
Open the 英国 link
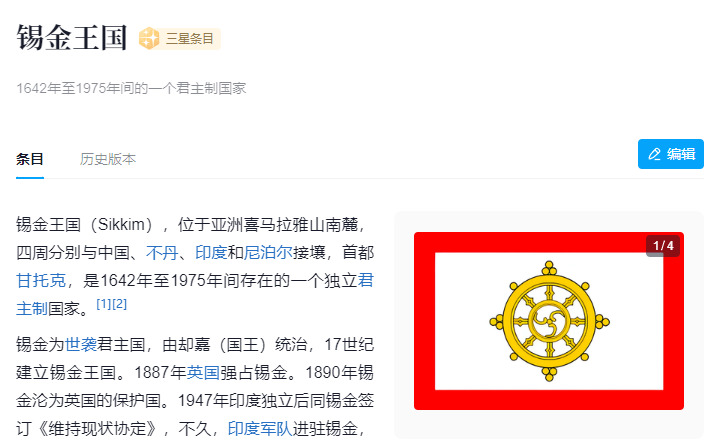(x=203, y=372)
